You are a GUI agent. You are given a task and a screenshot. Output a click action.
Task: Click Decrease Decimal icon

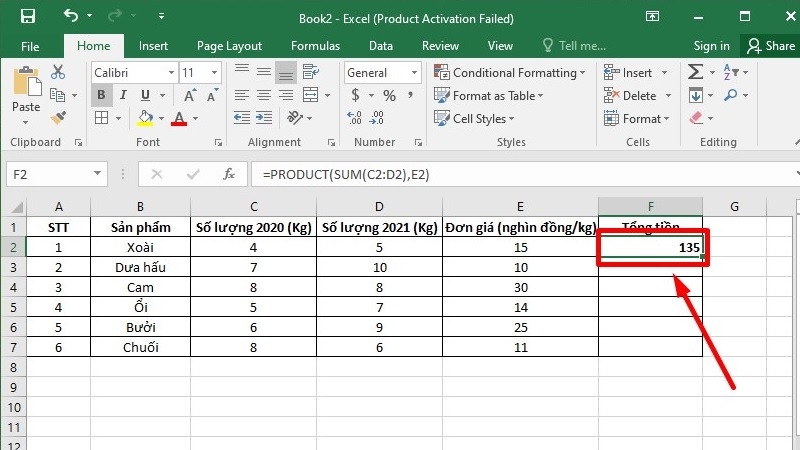click(x=377, y=118)
